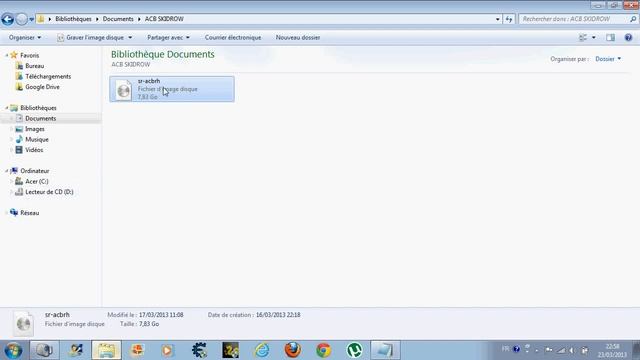
Task: Click Courrier électronique
Action: 233,38
